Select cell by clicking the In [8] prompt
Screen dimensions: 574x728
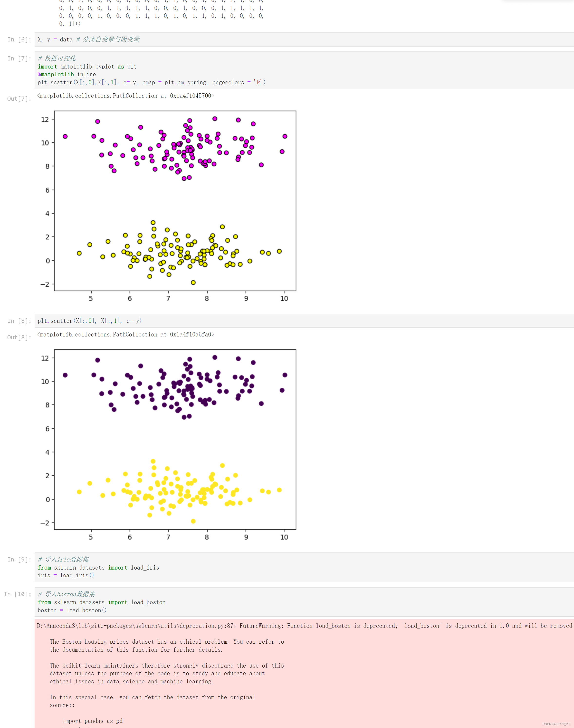pyautogui.click(x=19, y=321)
